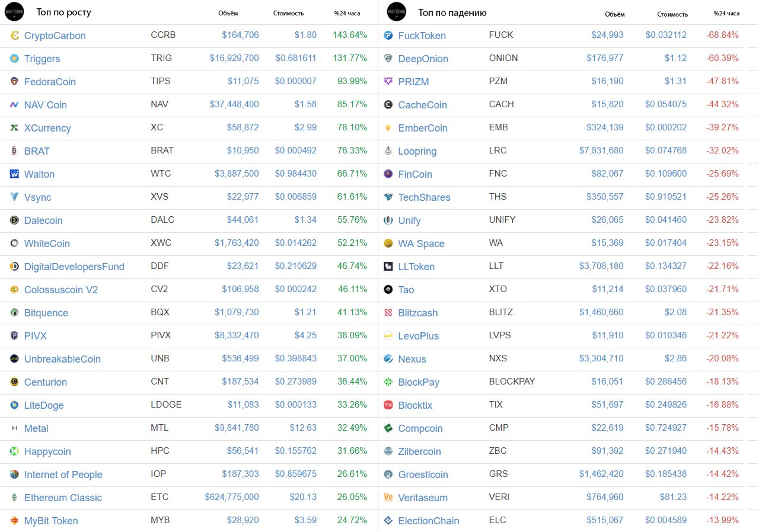Sort losers by Стоимость column header
The width and height of the screenshot is (759, 532).
pyautogui.click(x=672, y=14)
